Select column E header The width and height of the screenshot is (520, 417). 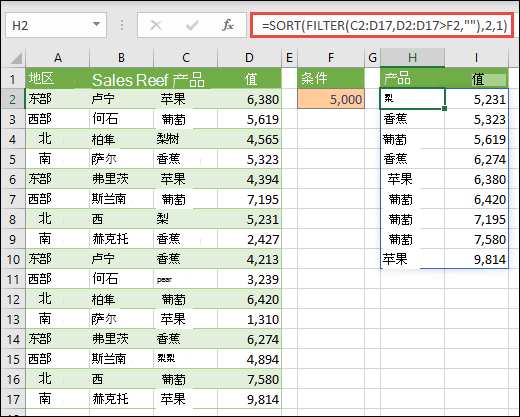click(289, 58)
